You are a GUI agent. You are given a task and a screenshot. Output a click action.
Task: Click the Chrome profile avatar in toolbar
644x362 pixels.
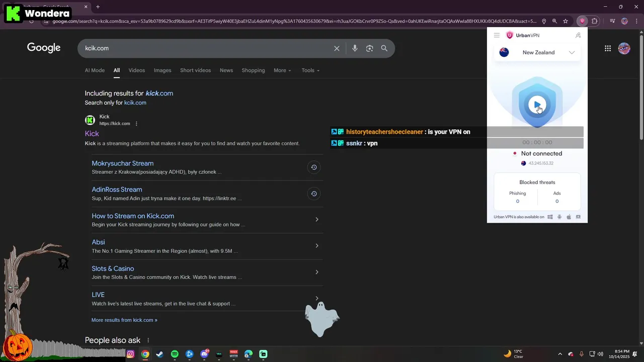coord(624,21)
